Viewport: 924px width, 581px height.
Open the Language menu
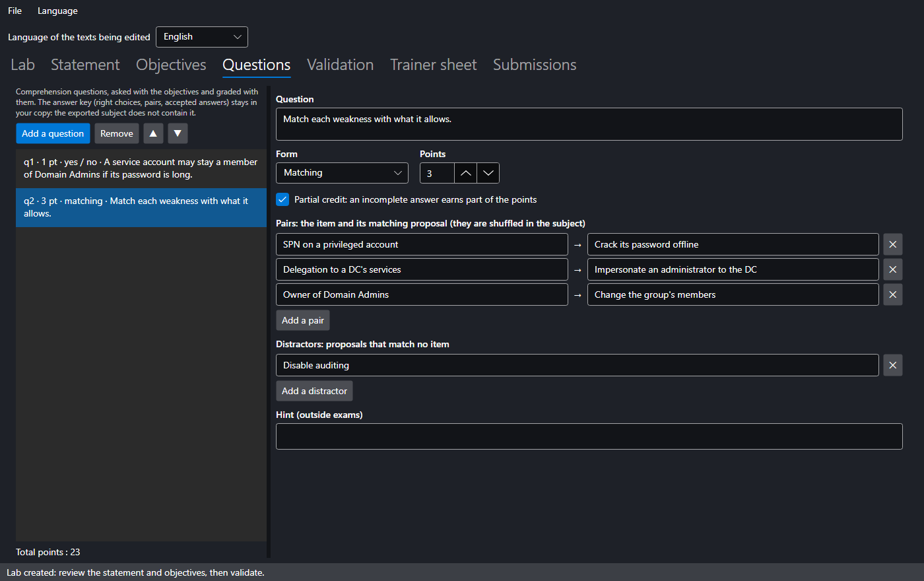click(57, 11)
